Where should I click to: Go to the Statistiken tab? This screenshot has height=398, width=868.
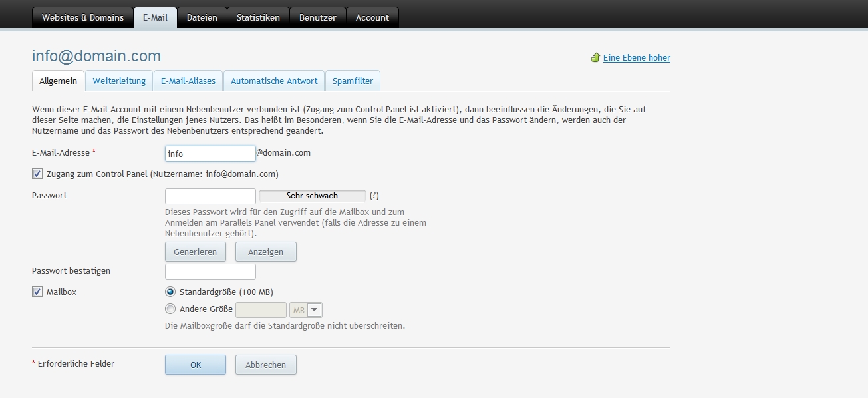coord(258,18)
